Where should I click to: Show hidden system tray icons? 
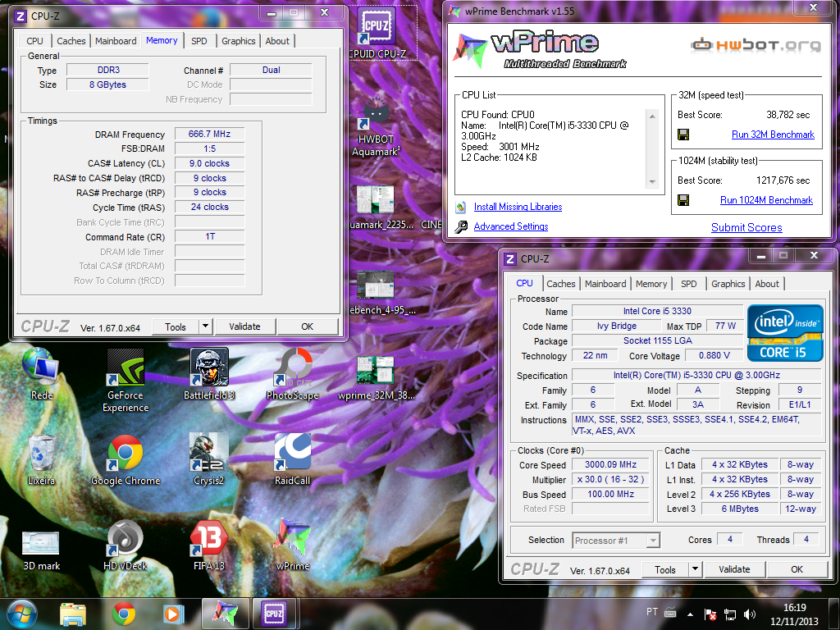coord(690,614)
